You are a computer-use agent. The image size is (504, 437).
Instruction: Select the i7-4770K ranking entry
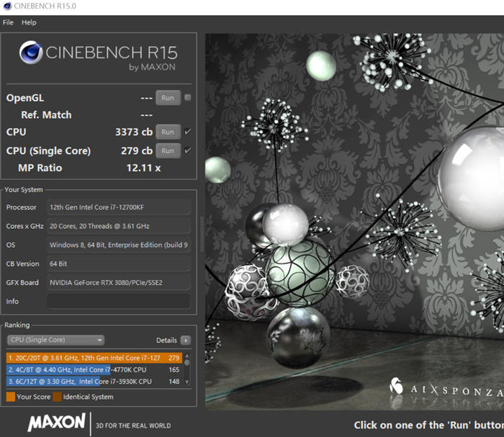click(94, 369)
